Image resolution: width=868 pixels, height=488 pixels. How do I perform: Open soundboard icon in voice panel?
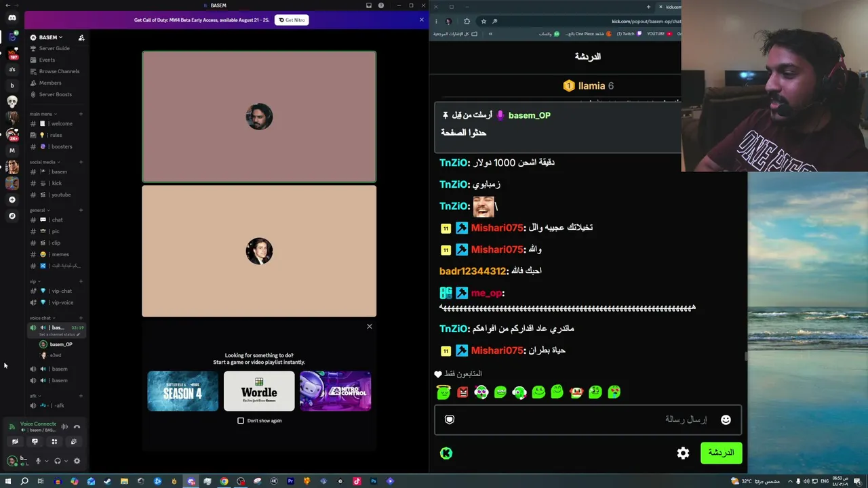tap(74, 441)
